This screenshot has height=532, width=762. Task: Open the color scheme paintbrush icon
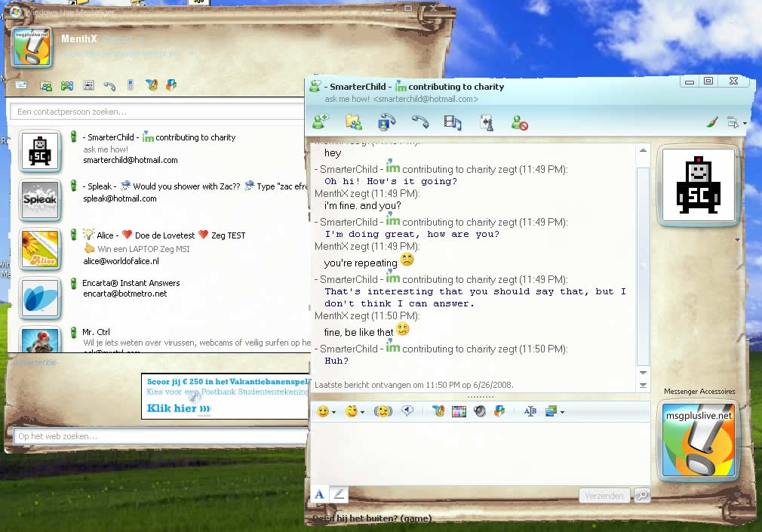712,122
